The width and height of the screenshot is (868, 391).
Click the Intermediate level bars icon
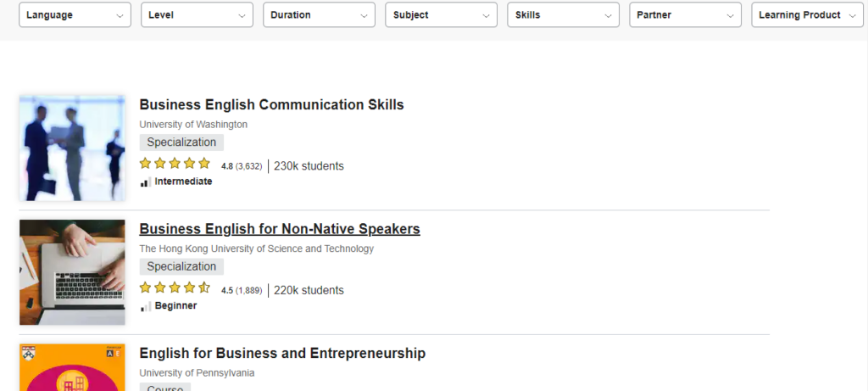click(146, 182)
